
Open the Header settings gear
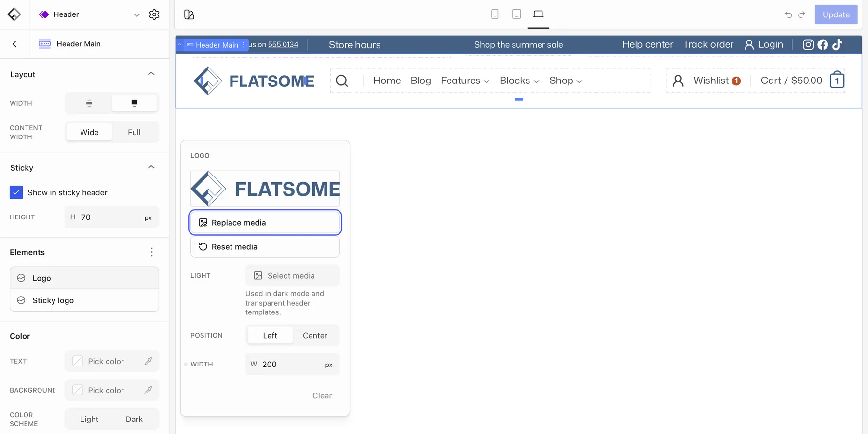[154, 14]
